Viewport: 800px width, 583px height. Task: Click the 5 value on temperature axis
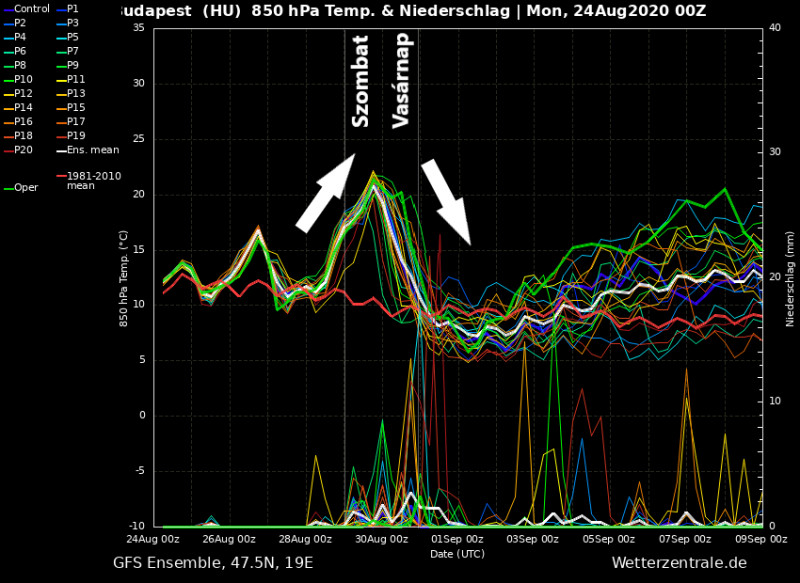click(x=142, y=360)
